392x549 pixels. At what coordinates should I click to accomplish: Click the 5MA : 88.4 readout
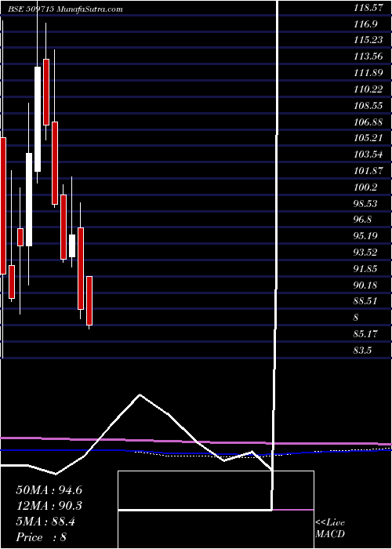45,522
